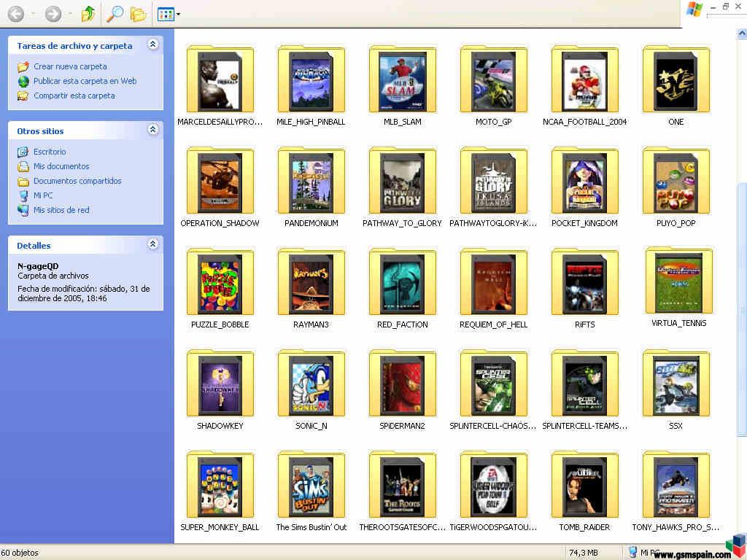This screenshot has width=747, height=560.
Task: Click Publicar esta carpeta en Web
Action: click(x=85, y=81)
